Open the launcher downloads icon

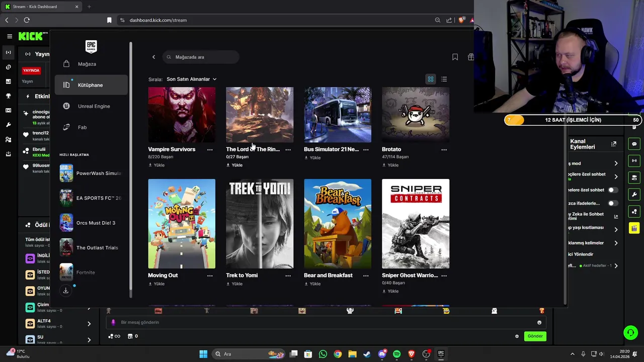pyautogui.click(x=65, y=291)
